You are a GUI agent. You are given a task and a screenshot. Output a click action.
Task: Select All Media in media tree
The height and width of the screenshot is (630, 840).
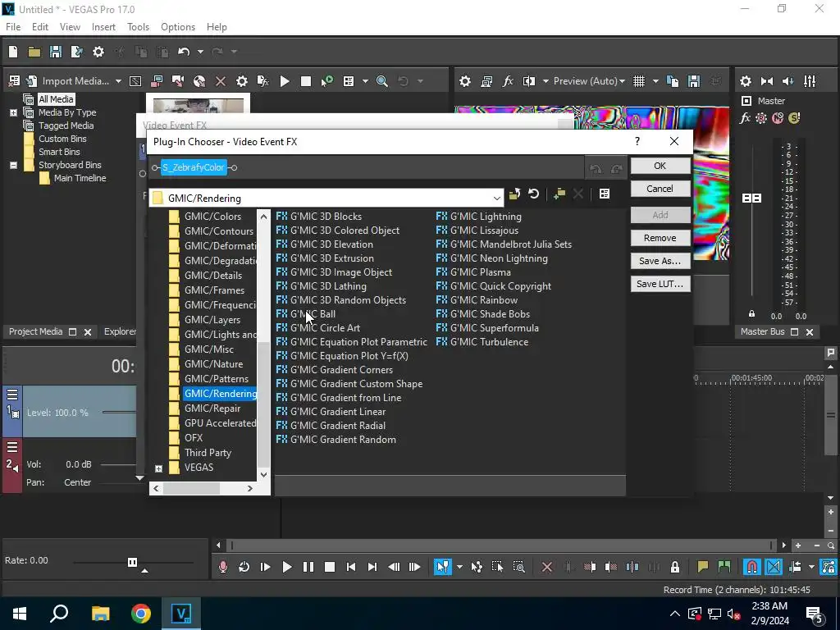pyautogui.click(x=56, y=99)
